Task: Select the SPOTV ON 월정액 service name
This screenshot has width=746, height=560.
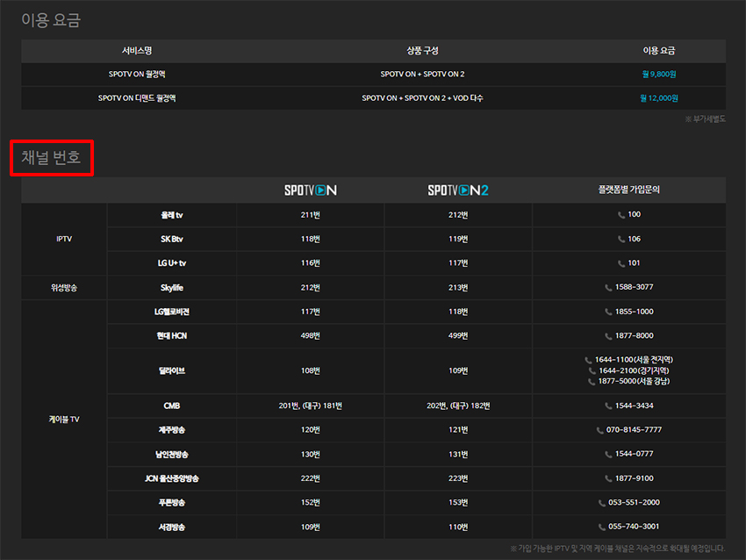Action: pos(137,75)
